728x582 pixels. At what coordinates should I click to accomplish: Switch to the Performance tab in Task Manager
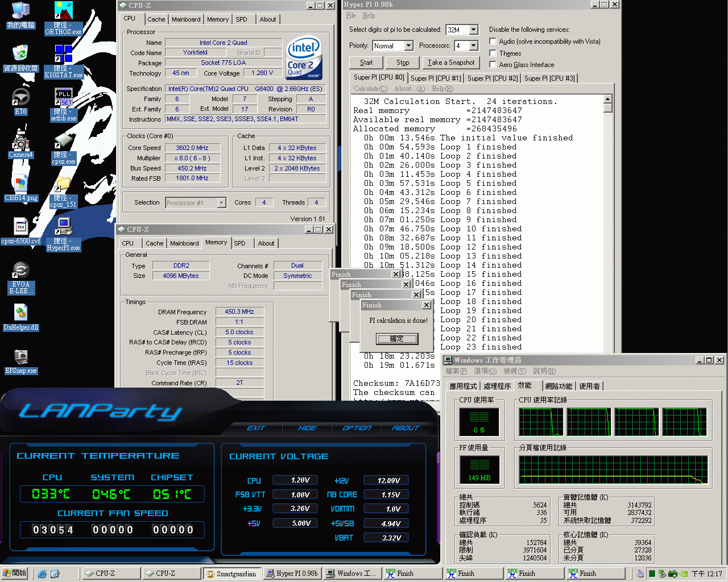[x=524, y=385]
